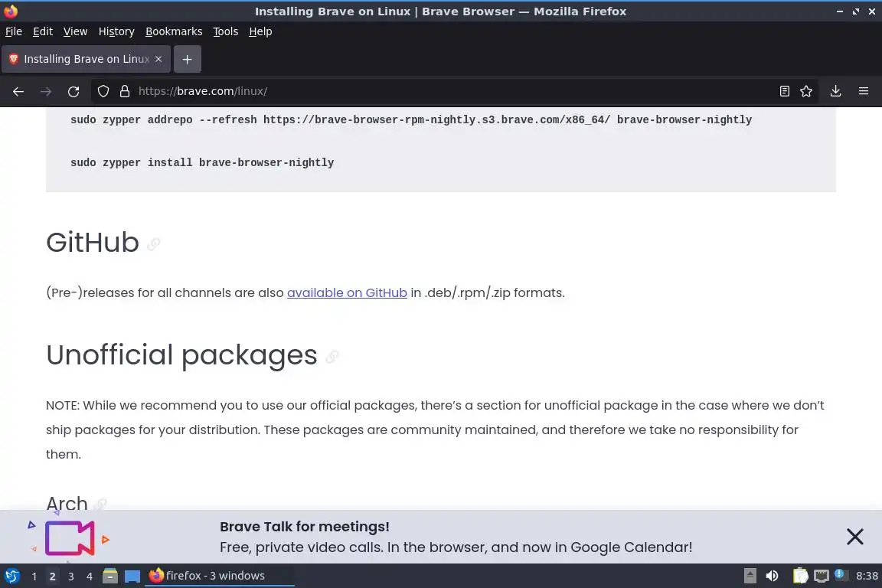Click the zypper install brave-browser-nightly command
The width and height of the screenshot is (882, 588).
pyautogui.click(x=202, y=162)
